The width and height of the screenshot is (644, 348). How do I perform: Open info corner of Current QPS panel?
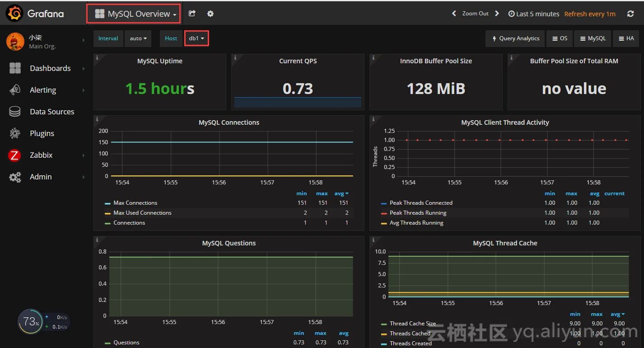pyautogui.click(x=235, y=58)
